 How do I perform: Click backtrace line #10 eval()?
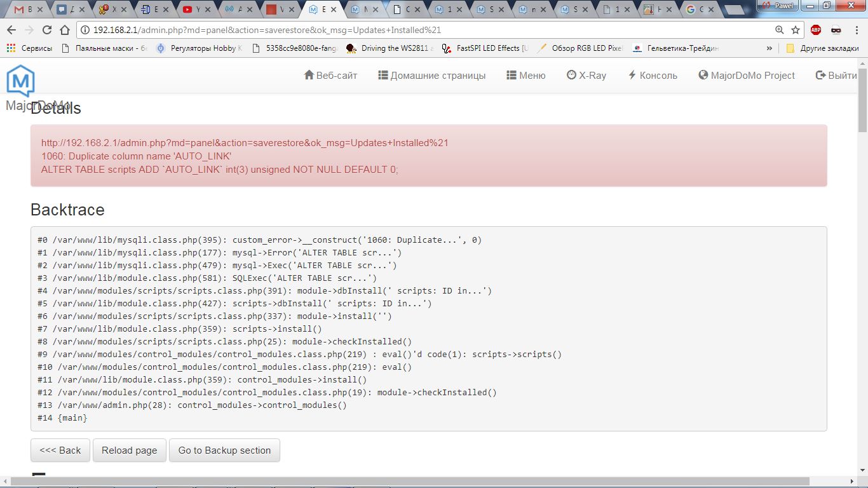(225, 367)
